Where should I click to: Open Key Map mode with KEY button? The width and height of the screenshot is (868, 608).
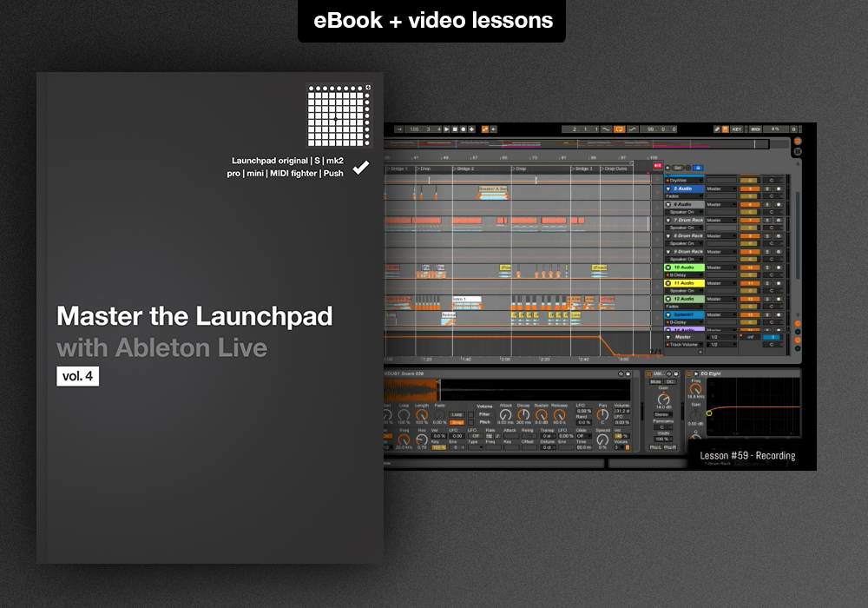click(x=737, y=129)
